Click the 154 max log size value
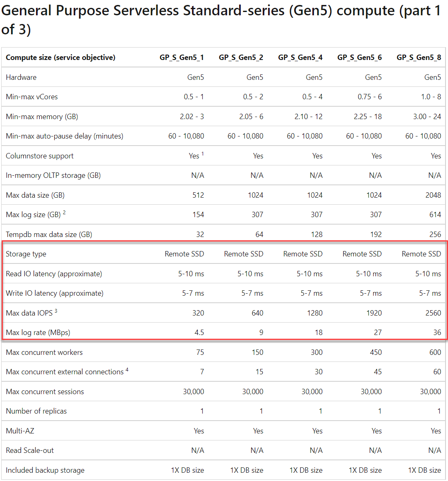The width and height of the screenshot is (448, 481). click(198, 215)
